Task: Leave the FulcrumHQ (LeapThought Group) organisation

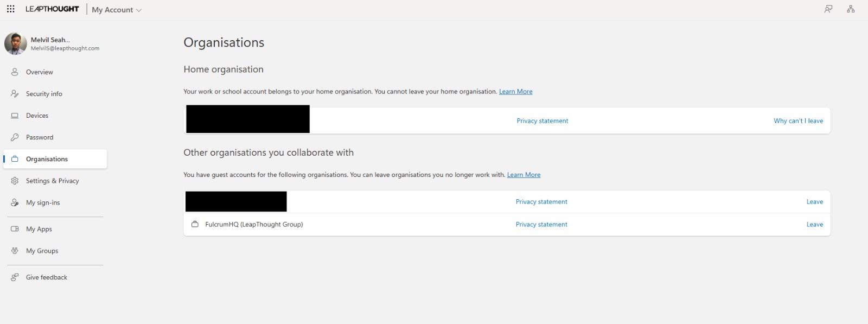Action: (814, 225)
